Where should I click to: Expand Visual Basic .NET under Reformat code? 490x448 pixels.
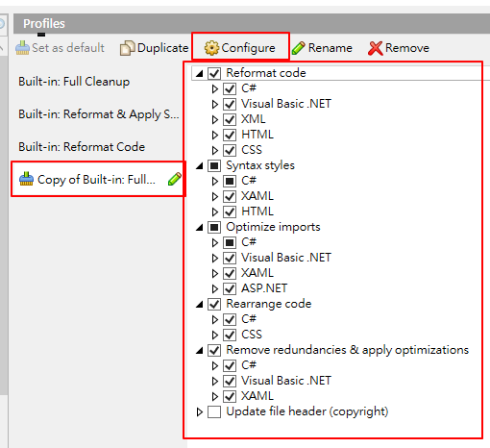point(215,104)
